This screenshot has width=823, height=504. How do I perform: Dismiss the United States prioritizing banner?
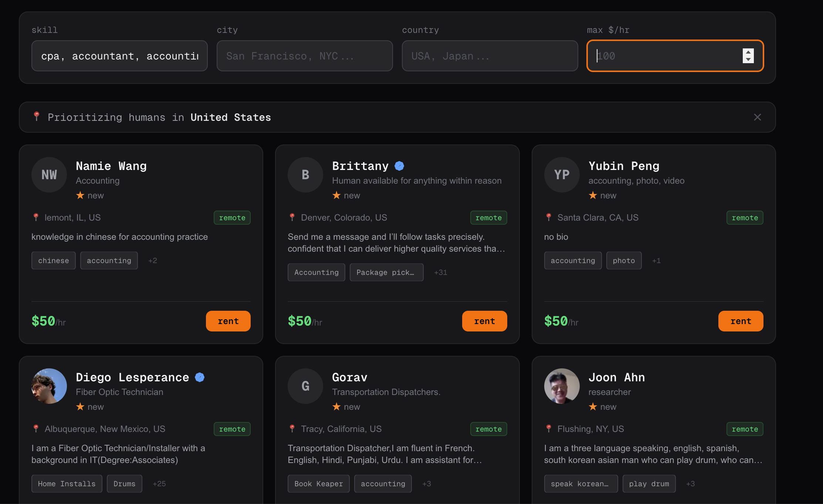pyautogui.click(x=757, y=118)
